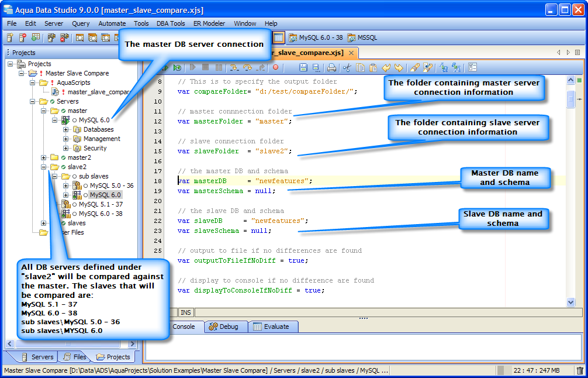Expand the Databases node
Screen dimensions: 588x378
(x=66, y=129)
